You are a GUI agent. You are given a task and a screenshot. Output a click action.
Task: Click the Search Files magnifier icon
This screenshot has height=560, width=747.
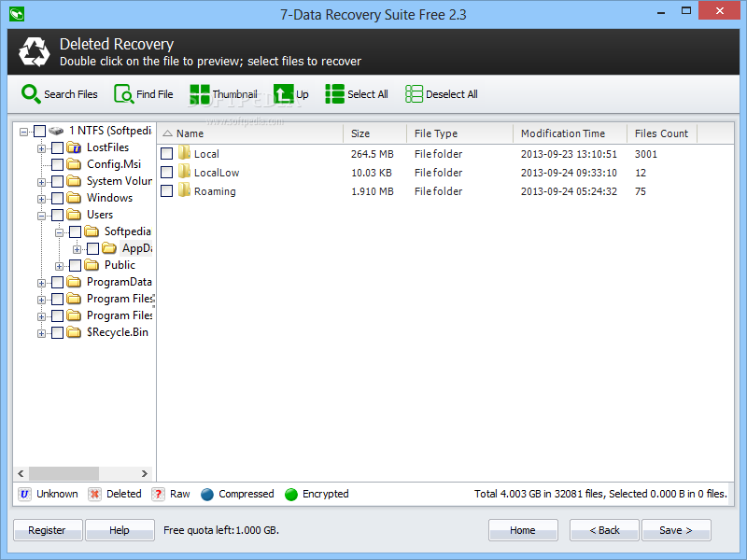(x=31, y=94)
